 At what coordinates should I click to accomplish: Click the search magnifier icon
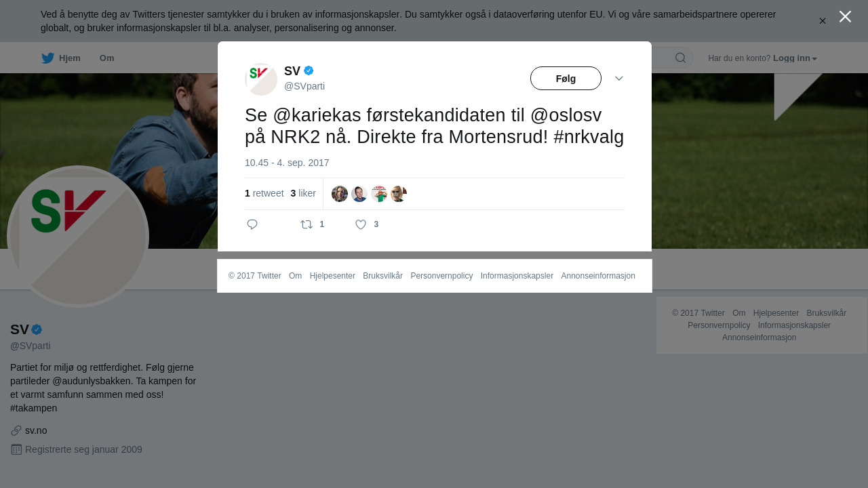point(680,58)
